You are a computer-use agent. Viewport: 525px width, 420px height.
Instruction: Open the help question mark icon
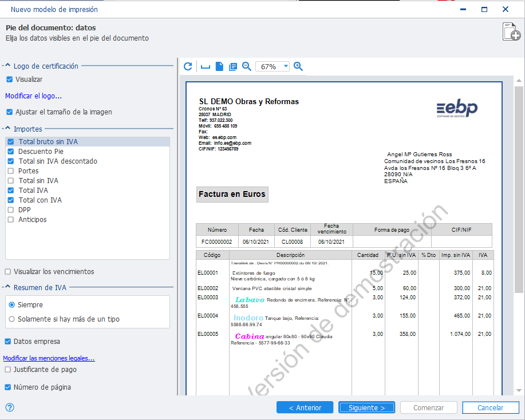coord(10,407)
